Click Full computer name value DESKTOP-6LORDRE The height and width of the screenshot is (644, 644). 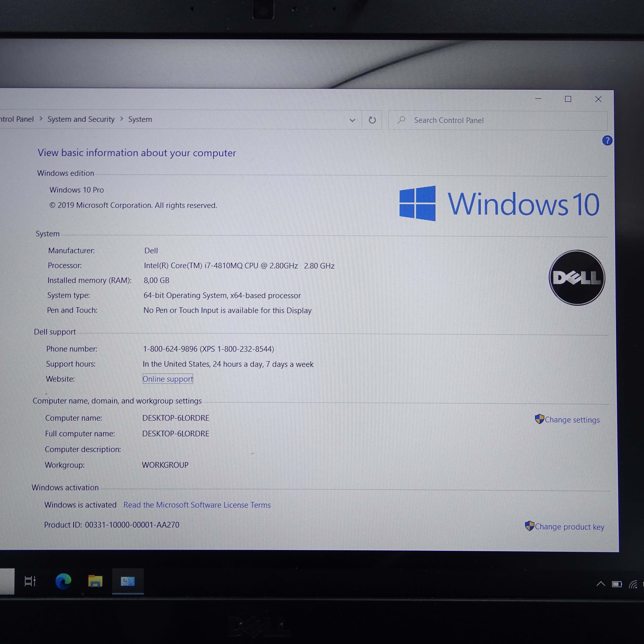[x=176, y=434]
